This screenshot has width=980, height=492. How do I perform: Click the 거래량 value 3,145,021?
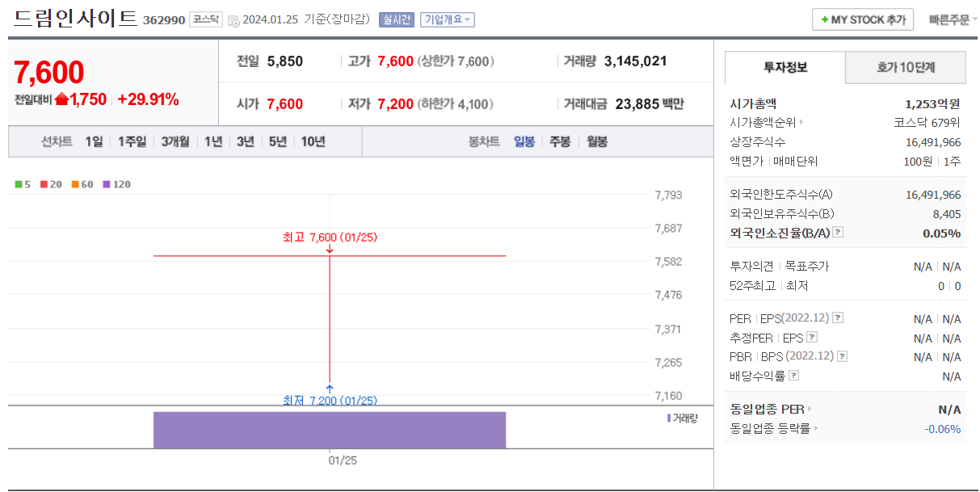coord(636,61)
